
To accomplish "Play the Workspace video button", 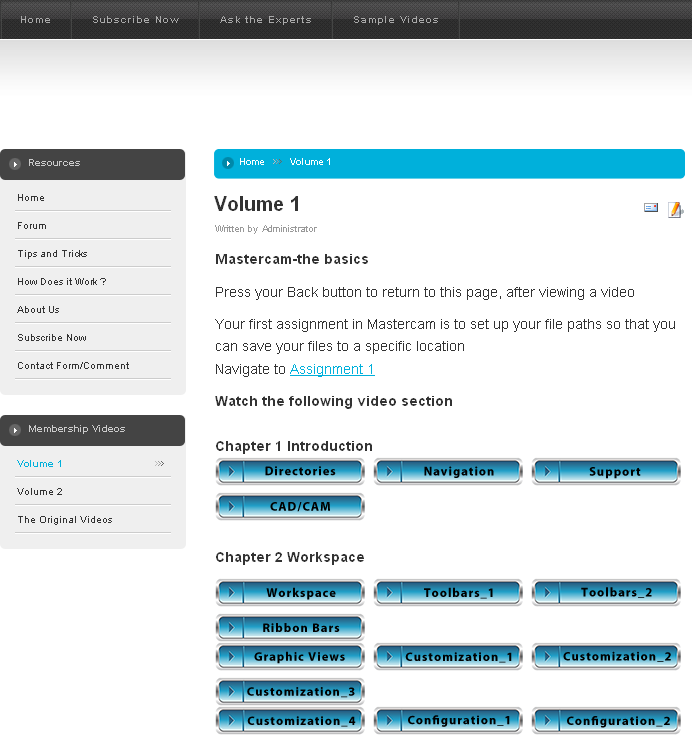I will click(x=290, y=592).
